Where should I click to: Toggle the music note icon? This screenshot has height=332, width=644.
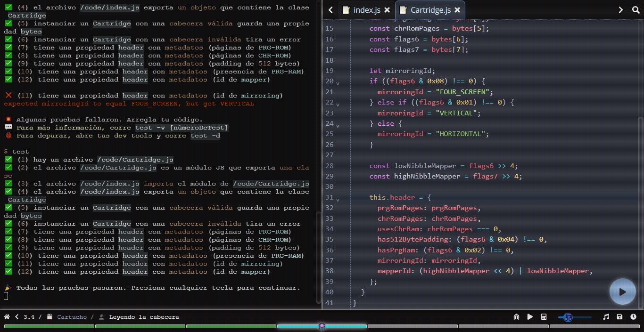(606, 317)
